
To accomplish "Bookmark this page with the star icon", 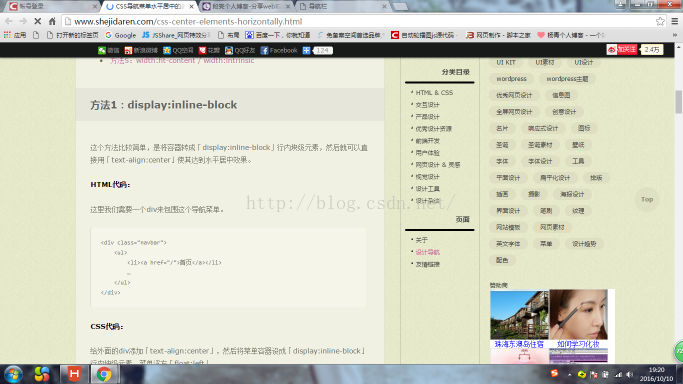I will coord(660,21).
